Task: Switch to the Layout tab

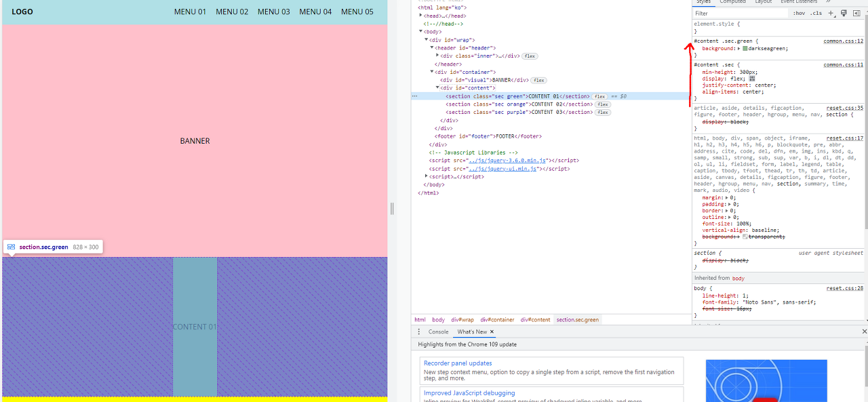Action: [x=764, y=2]
